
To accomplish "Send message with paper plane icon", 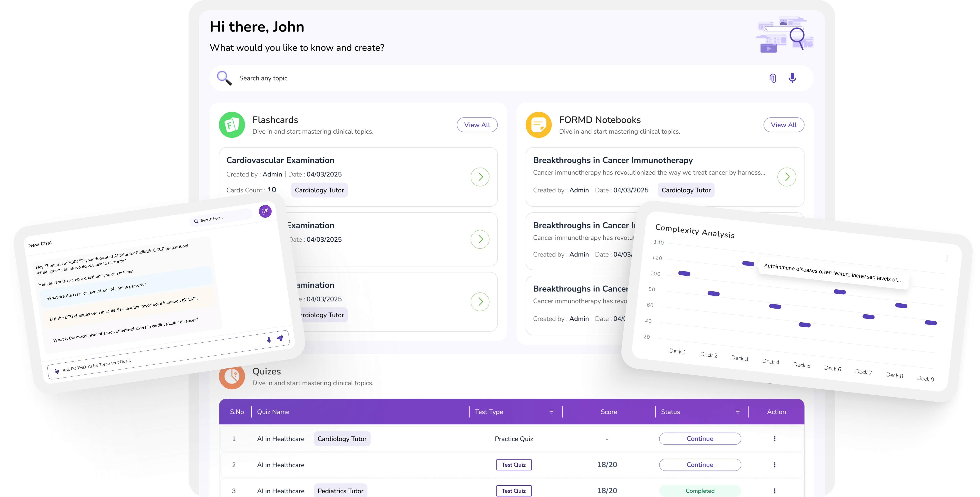I will (280, 338).
